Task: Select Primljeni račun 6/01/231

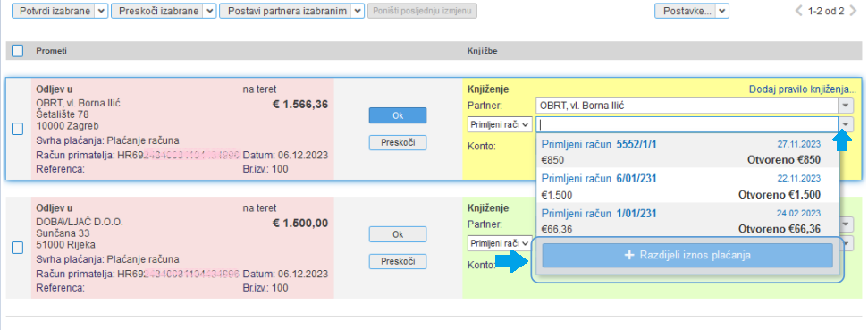Action: [687, 186]
